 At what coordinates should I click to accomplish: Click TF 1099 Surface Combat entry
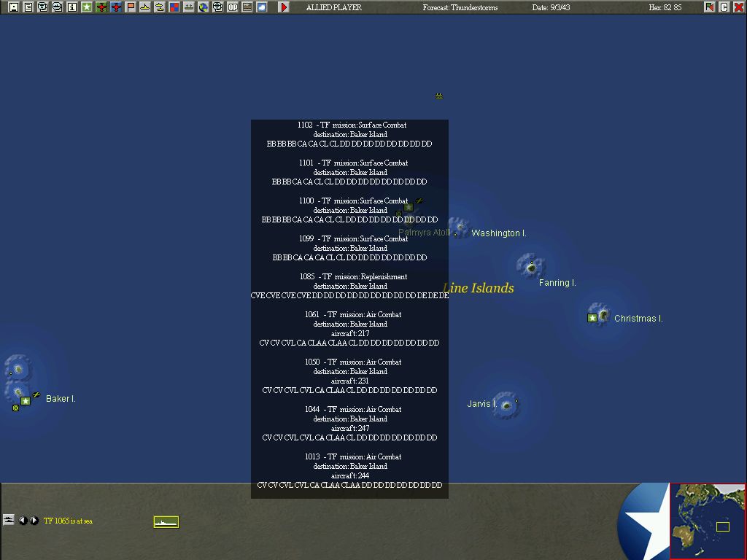click(349, 248)
